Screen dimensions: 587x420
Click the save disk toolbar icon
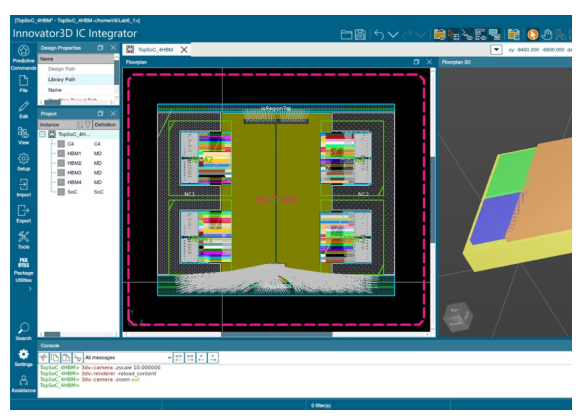pos(360,35)
